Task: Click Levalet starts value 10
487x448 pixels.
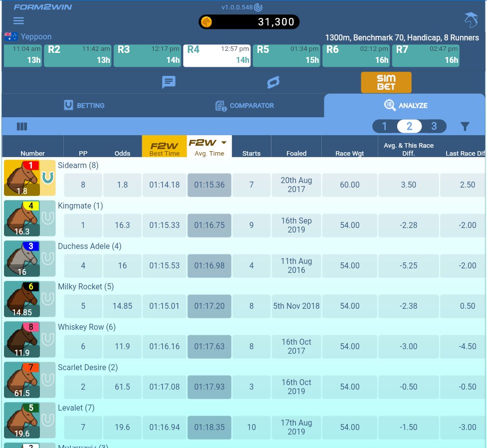Action: coord(251,427)
